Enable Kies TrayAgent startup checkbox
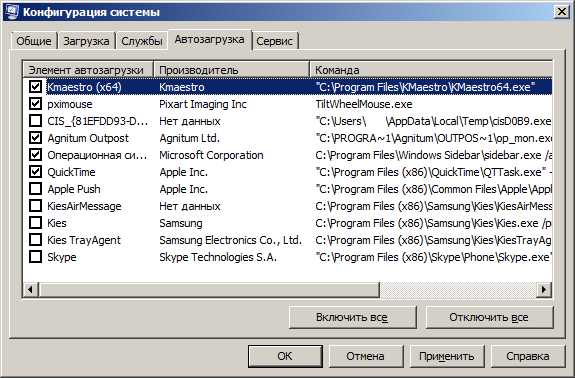 pos(35,240)
